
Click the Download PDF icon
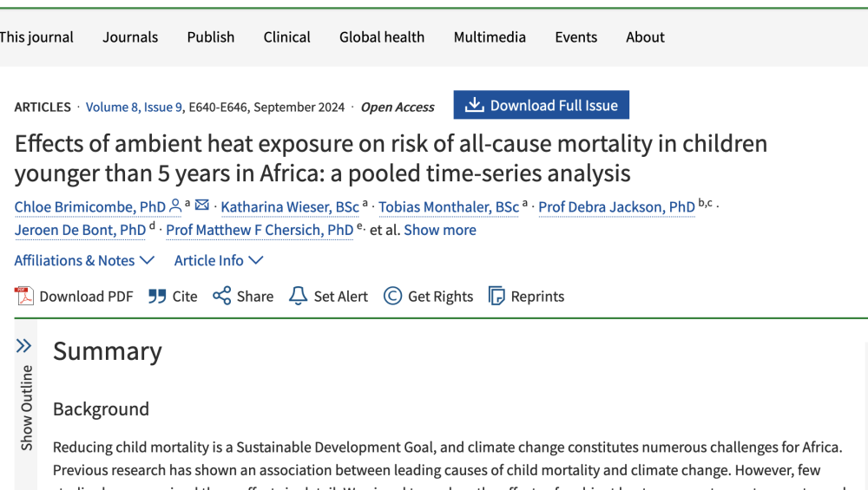point(24,297)
